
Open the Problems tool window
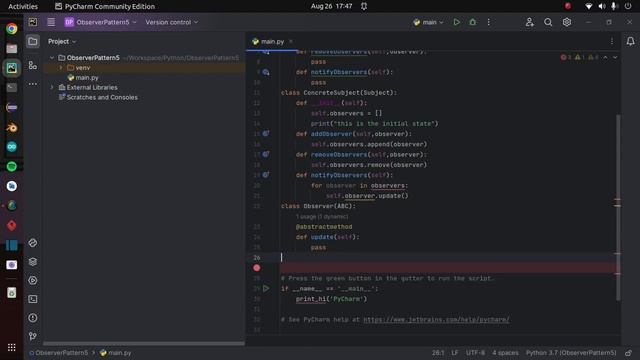tap(33, 318)
